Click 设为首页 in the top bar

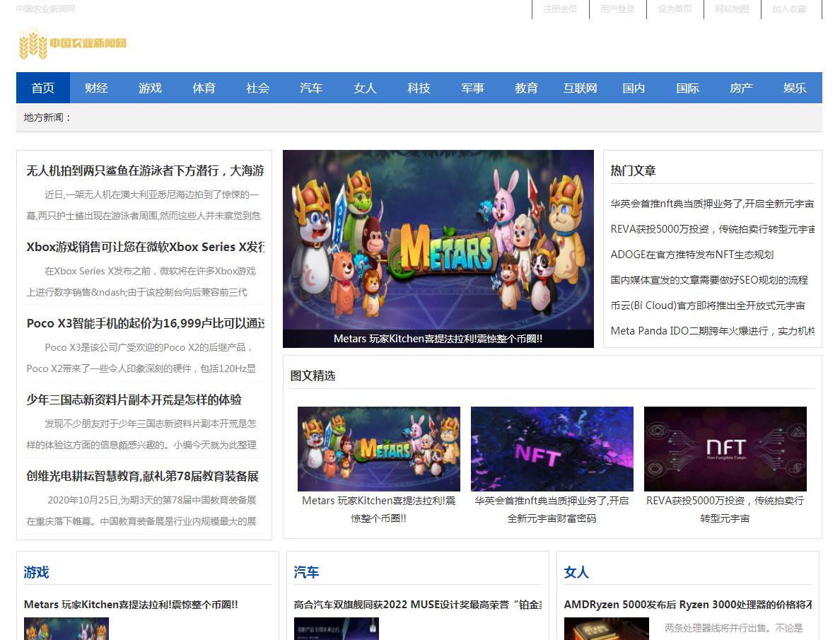(x=675, y=9)
